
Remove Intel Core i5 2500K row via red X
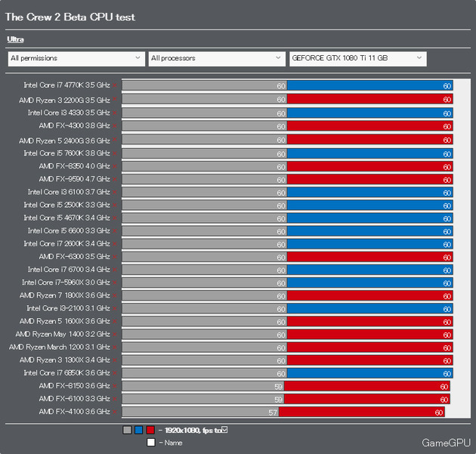pyautogui.click(x=114, y=205)
